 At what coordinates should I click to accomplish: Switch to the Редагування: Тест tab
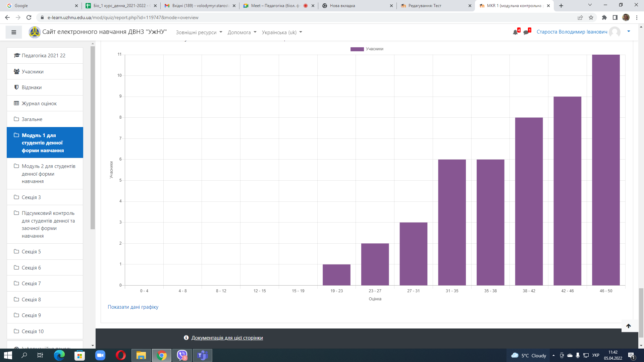click(x=425, y=6)
